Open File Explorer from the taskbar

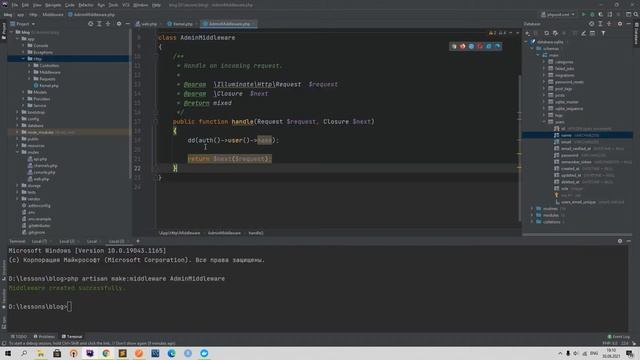40,353
